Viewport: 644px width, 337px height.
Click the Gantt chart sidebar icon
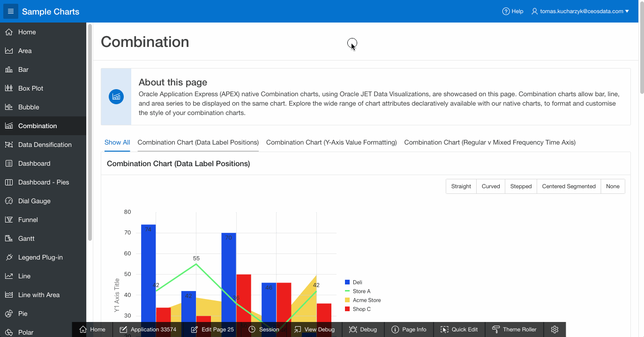click(x=9, y=238)
